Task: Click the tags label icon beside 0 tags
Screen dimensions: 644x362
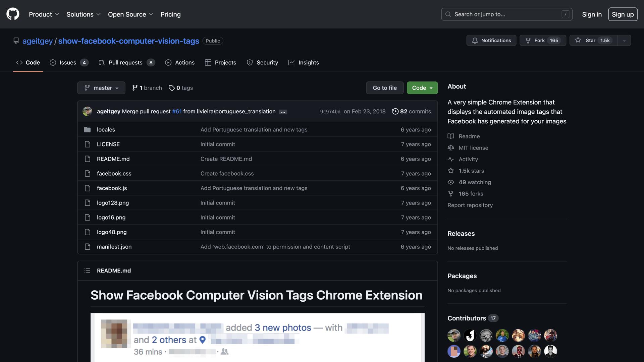Action: point(172,88)
